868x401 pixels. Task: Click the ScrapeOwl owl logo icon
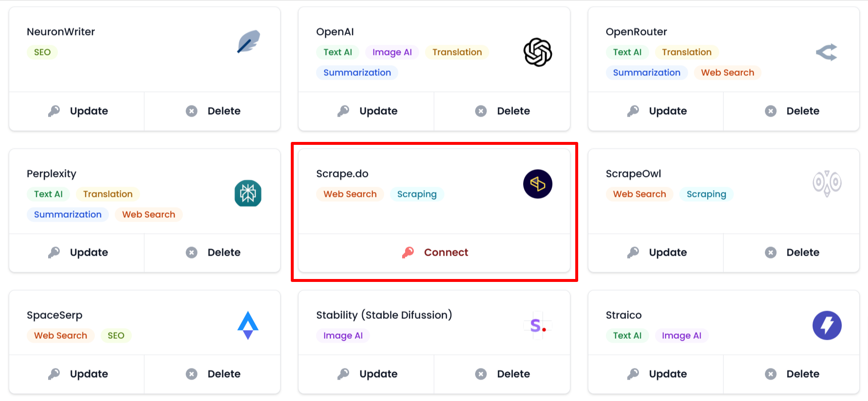click(x=827, y=183)
